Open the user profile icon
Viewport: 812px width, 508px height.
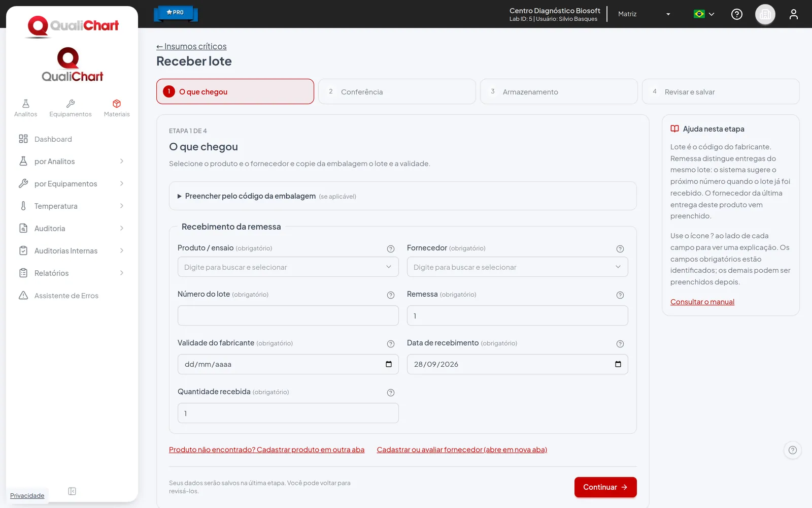click(794, 14)
